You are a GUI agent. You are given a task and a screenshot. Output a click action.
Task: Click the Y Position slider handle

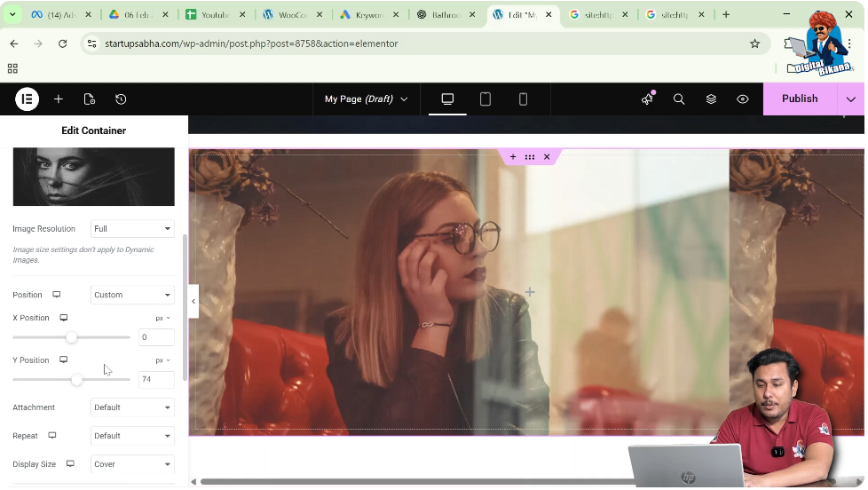pos(77,380)
